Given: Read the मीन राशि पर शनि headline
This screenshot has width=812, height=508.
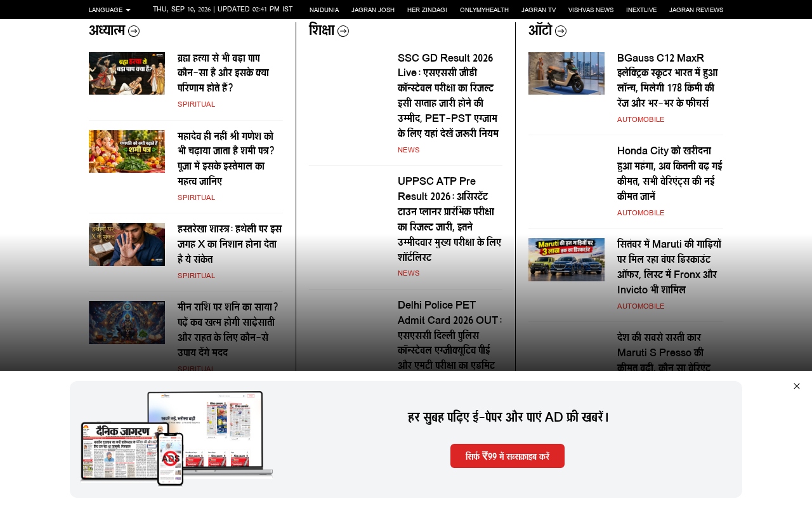Looking at the screenshot, I should [228, 330].
